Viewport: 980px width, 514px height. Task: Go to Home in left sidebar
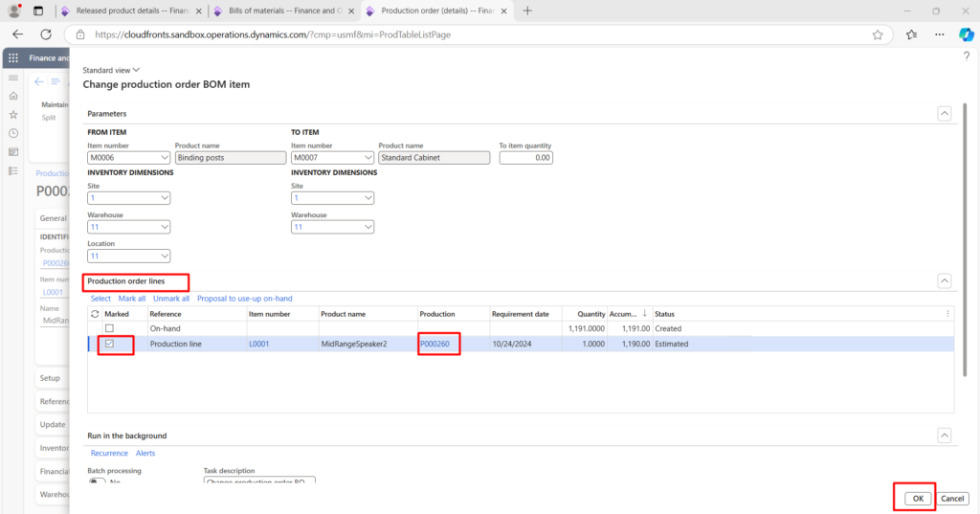point(13,96)
